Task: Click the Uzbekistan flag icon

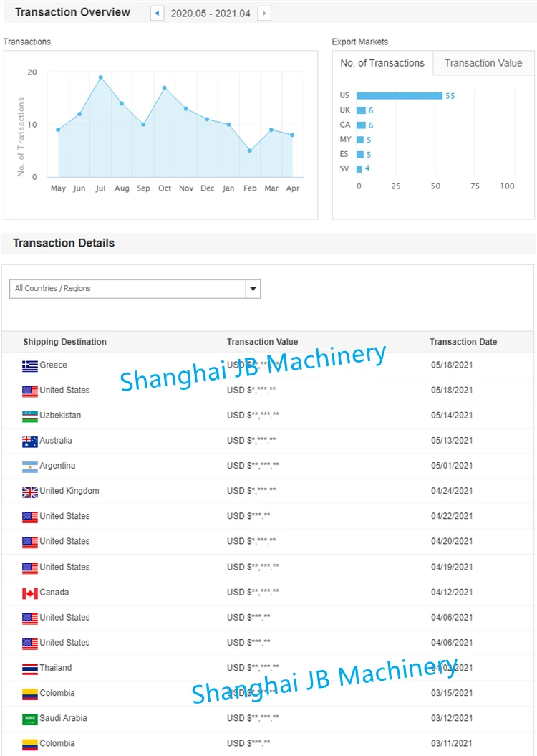Action: point(30,416)
